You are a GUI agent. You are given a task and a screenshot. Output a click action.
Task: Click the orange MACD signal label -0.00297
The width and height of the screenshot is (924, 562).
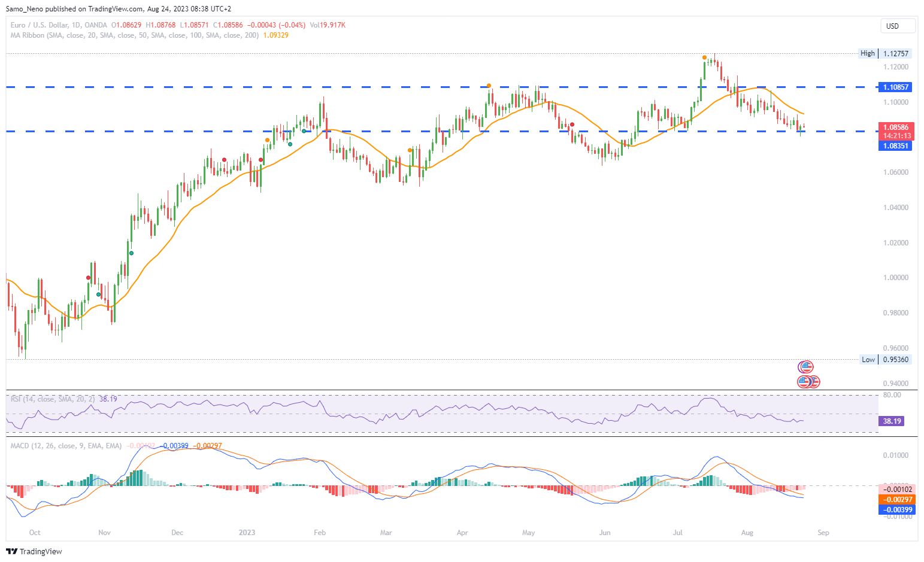(x=896, y=500)
